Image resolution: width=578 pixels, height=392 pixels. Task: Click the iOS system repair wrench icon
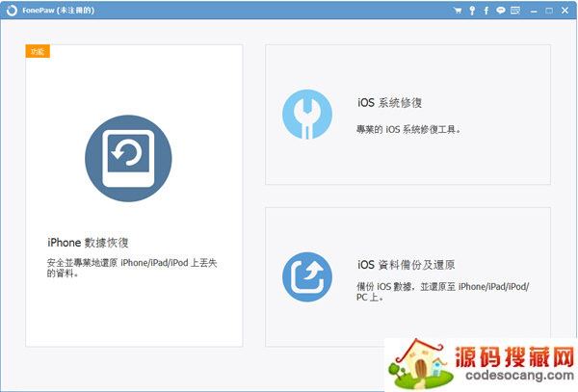pyautogui.click(x=307, y=115)
